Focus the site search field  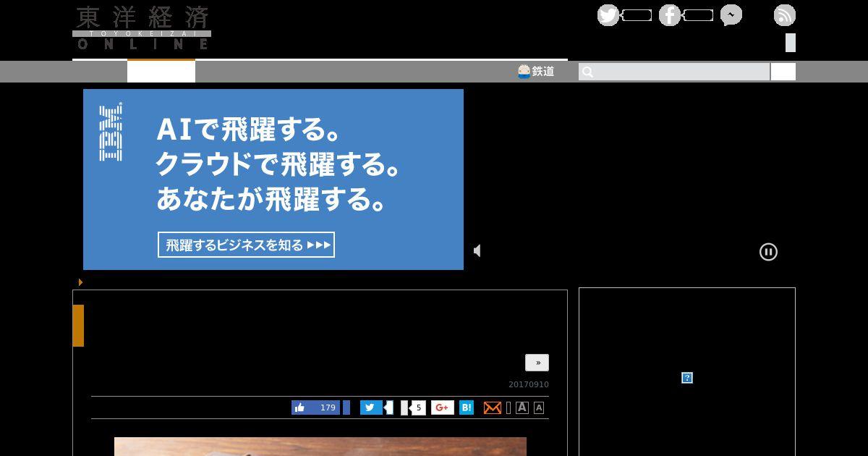pos(674,72)
